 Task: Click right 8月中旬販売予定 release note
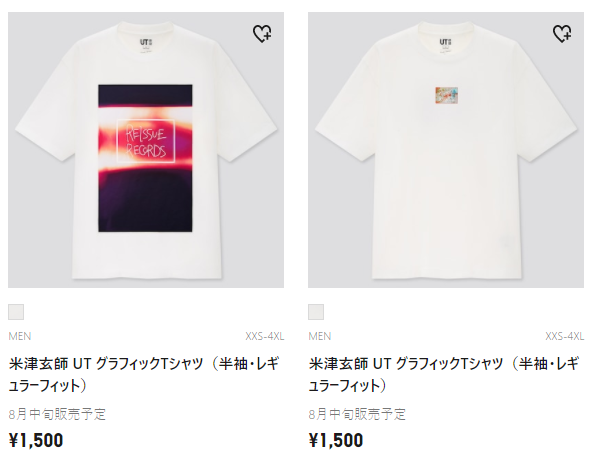tap(357, 414)
